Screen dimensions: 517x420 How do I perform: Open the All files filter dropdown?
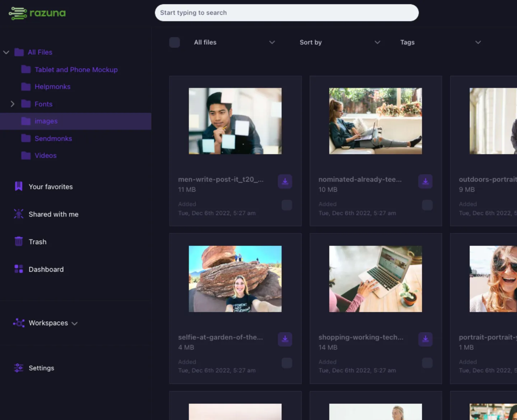point(234,42)
